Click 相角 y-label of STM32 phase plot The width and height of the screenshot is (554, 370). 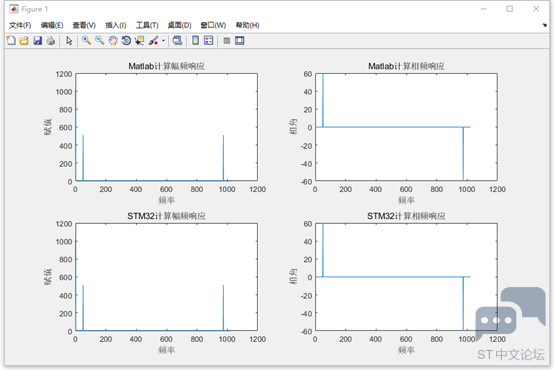tap(293, 277)
